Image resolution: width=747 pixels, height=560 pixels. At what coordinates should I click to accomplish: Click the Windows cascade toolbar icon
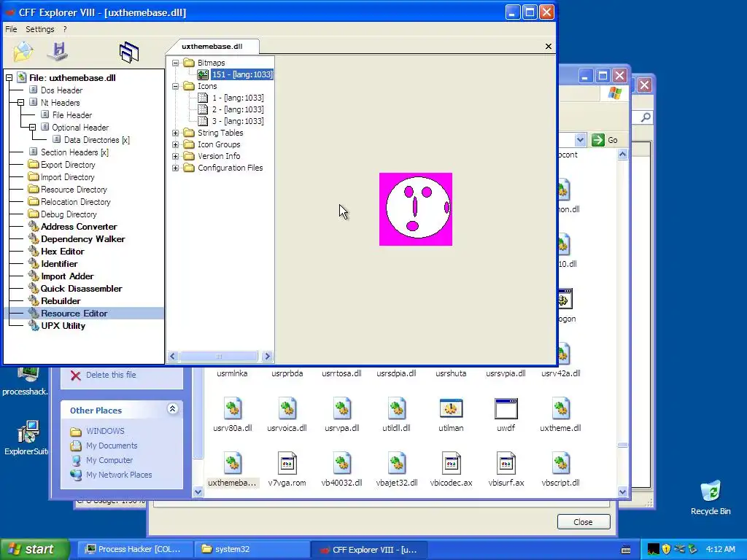129,52
